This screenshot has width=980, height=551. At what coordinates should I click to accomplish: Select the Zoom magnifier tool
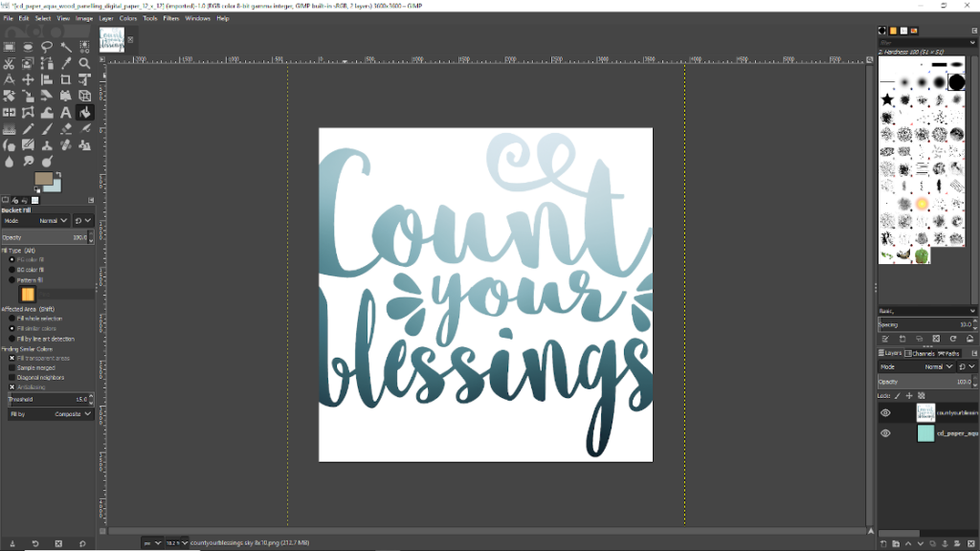85,63
